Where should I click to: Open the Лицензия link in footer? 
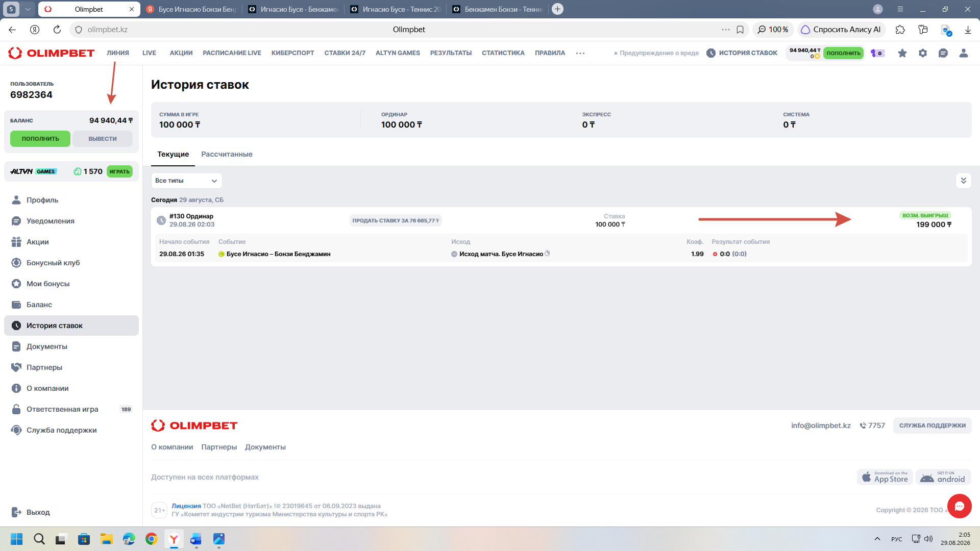186,506
